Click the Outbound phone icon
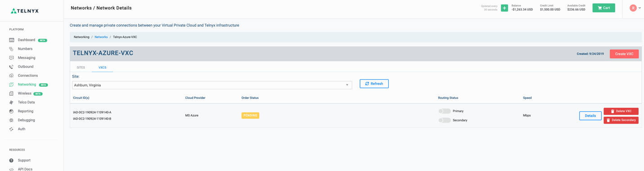This screenshot has width=644, height=171. click(12, 67)
